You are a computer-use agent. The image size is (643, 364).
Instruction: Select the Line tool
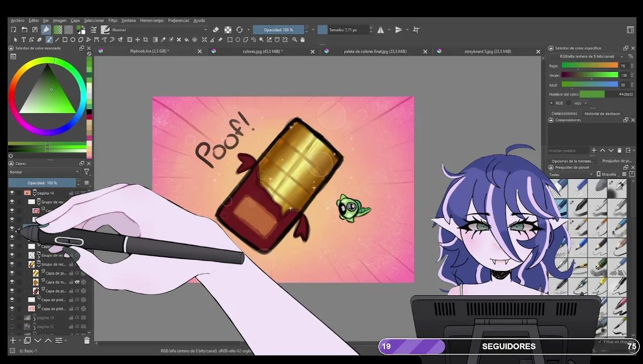pyautogui.click(x=57, y=39)
